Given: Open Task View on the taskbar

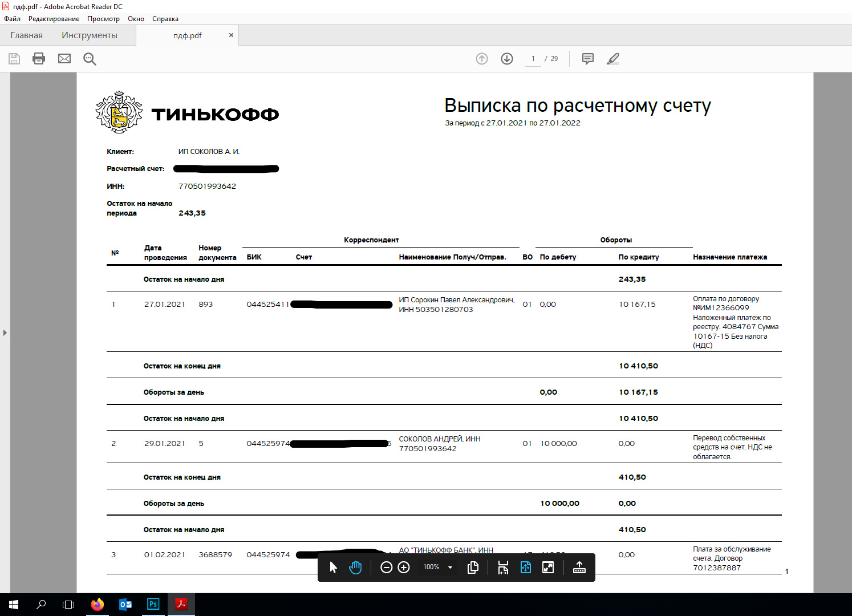Looking at the screenshot, I should coord(68,605).
